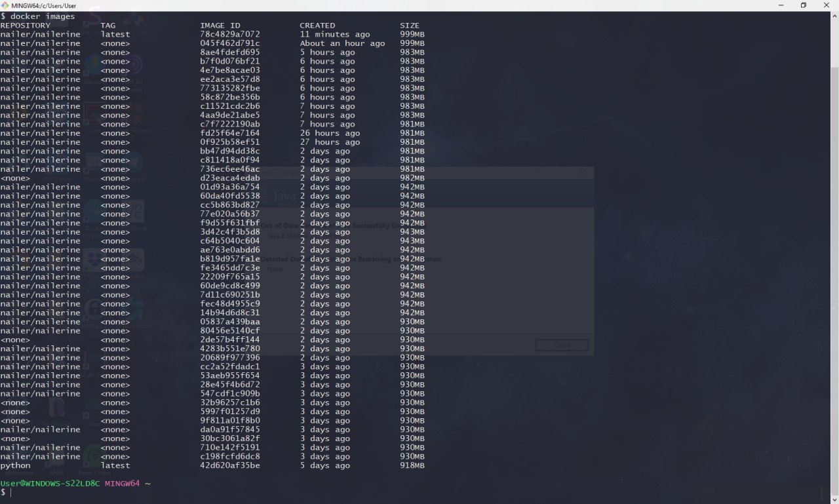Click image ID cc5b863bd827
The height and width of the screenshot is (504, 839).
230,205
